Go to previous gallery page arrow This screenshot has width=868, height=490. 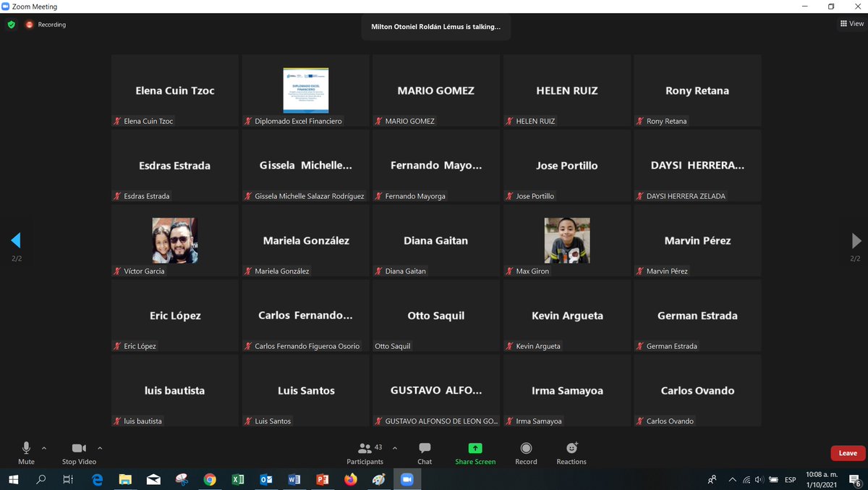[15, 241]
